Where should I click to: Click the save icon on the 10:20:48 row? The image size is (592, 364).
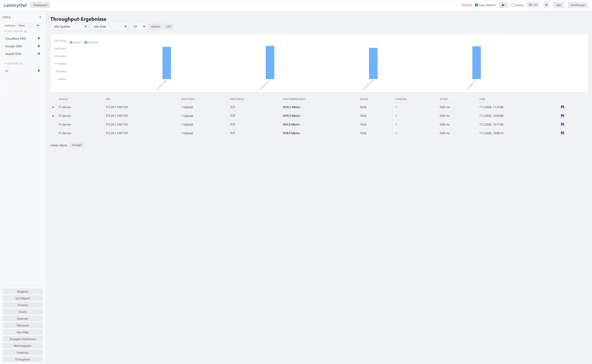coord(563,116)
